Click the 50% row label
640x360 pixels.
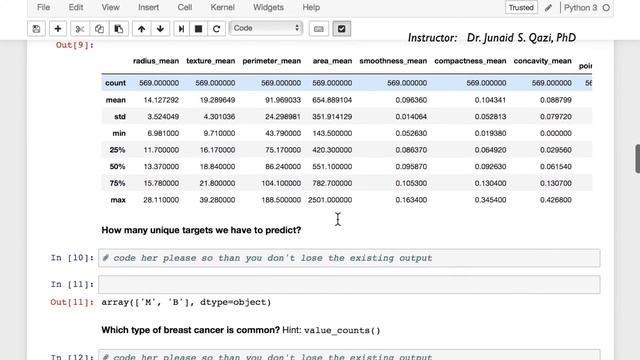[x=117, y=167]
